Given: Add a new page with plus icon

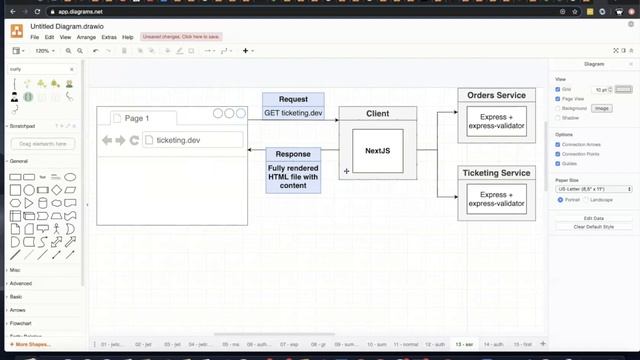Looking at the screenshot, I should tap(543, 344).
